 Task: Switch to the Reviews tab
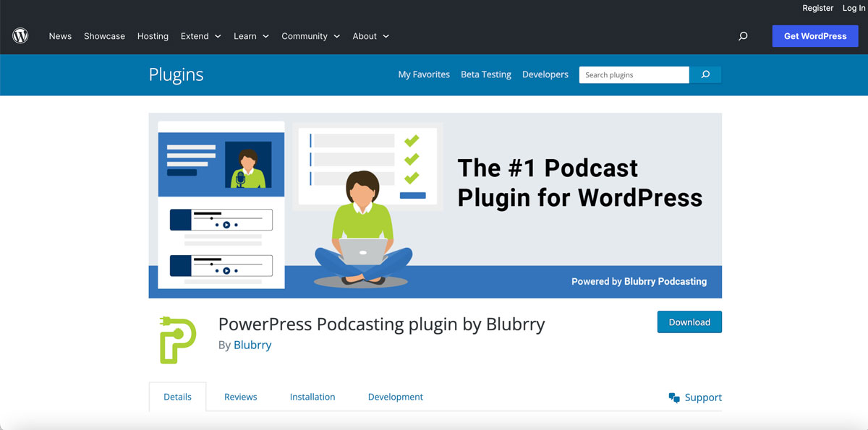[x=240, y=397]
